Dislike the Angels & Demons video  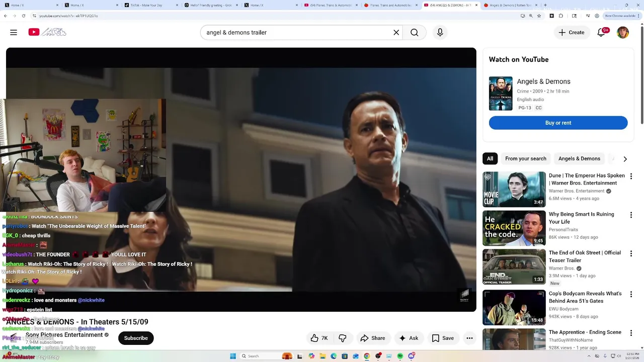pos(343,338)
